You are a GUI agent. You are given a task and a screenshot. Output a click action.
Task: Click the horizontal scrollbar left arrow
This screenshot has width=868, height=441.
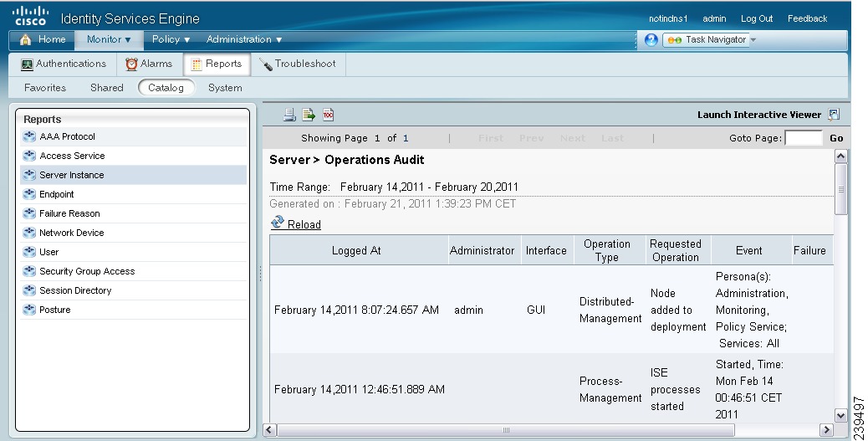tap(269, 430)
